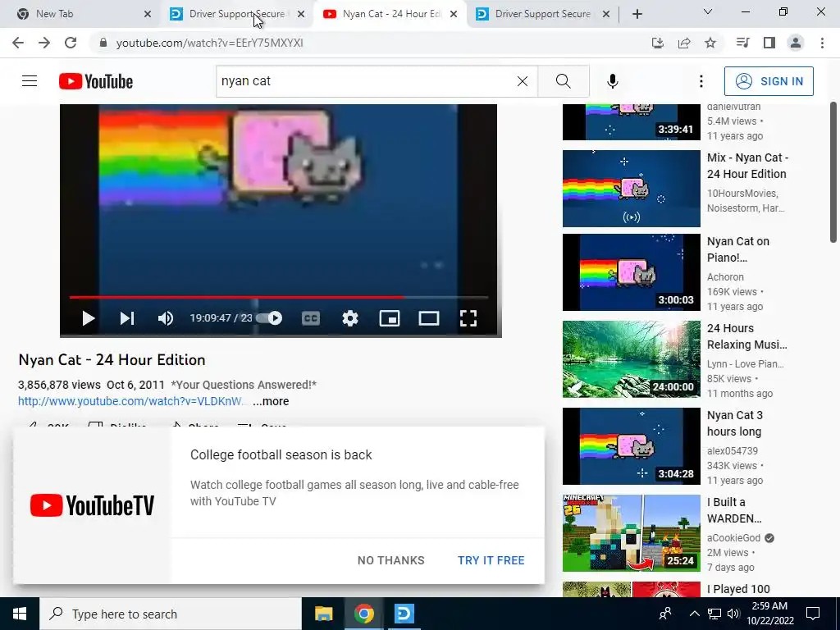Click the install app icon in address bar
840x630 pixels.
(x=658, y=43)
